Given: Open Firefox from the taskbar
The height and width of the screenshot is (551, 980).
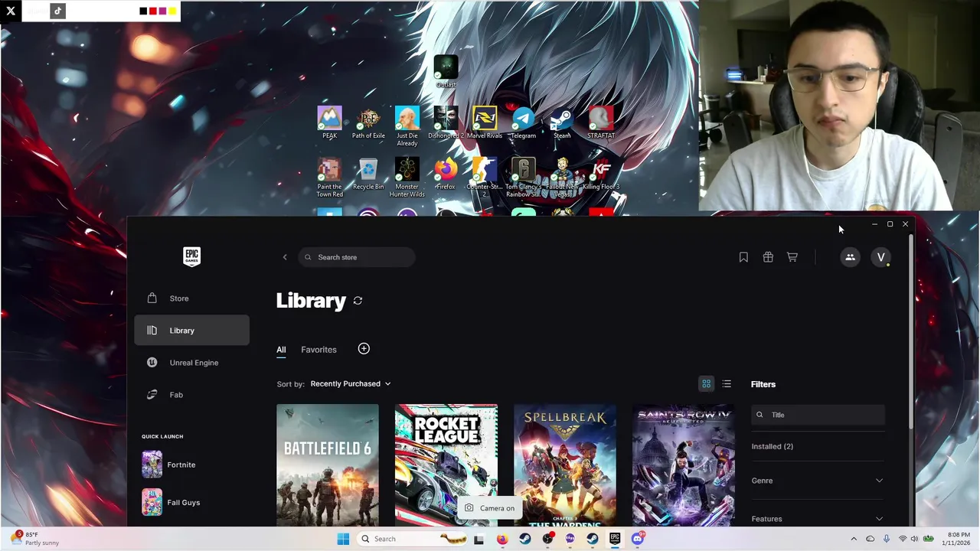Looking at the screenshot, I should [x=502, y=539].
